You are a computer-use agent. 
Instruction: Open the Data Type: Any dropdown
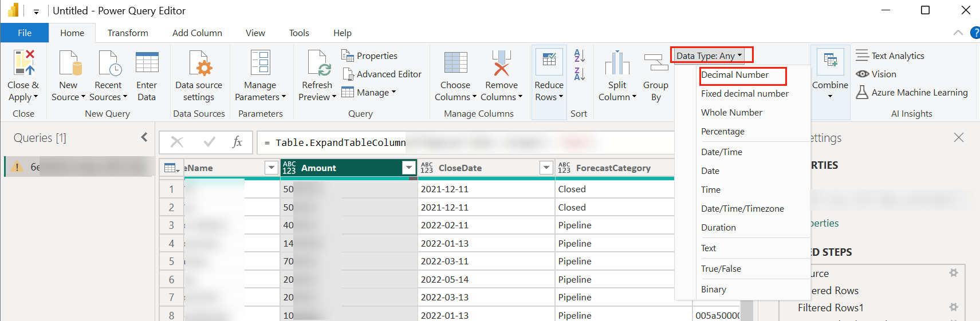(710, 56)
